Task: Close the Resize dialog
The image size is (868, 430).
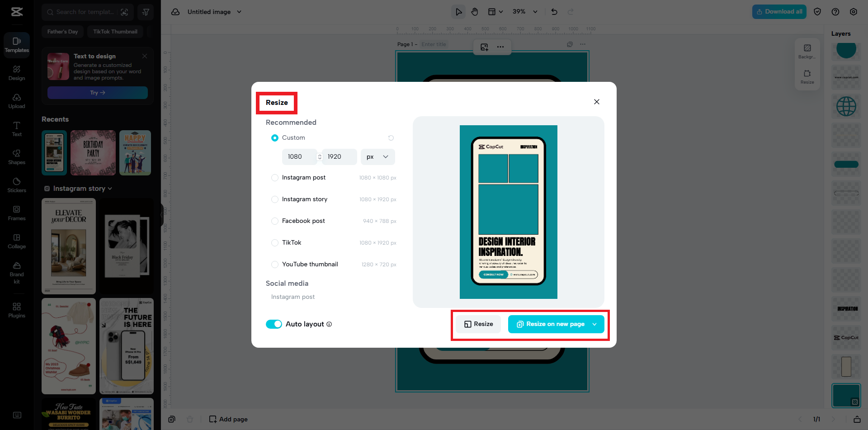Action: click(597, 102)
